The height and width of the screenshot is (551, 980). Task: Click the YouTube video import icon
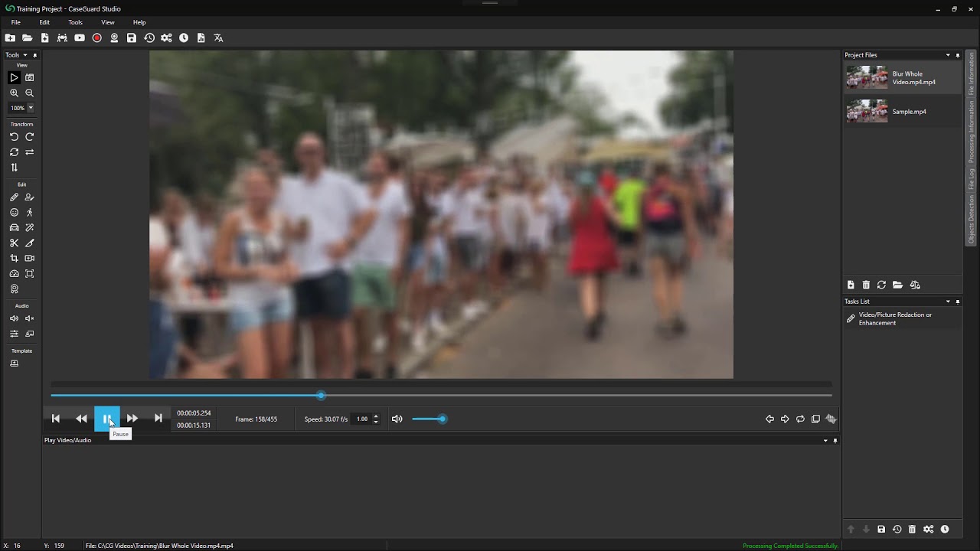80,37
